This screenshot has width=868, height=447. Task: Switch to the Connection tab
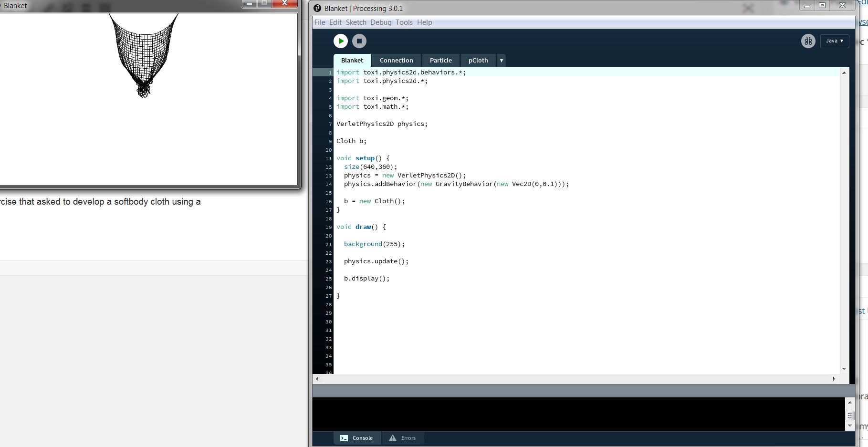click(396, 61)
